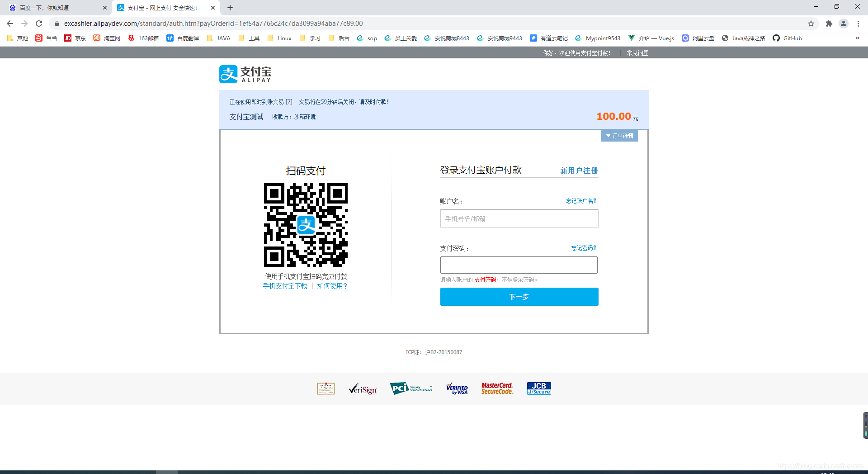Click the PCI Security Standards logo

pyautogui.click(x=411, y=389)
